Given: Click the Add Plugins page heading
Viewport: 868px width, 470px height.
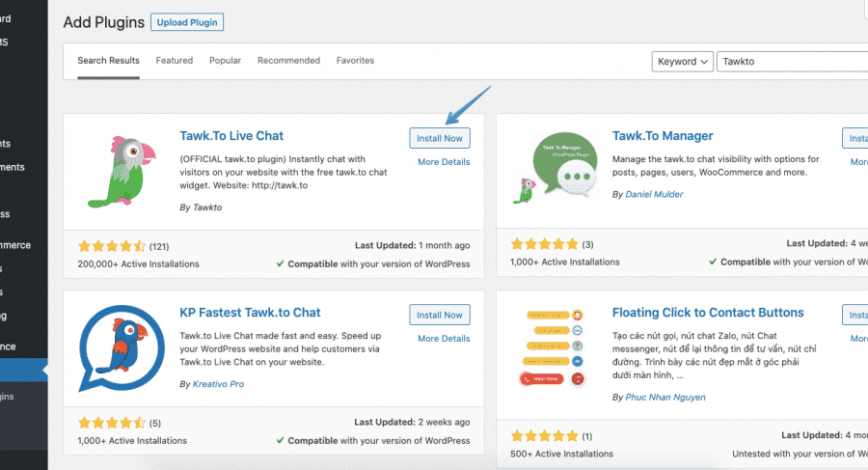Looking at the screenshot, I should click(x=103, y=22).
